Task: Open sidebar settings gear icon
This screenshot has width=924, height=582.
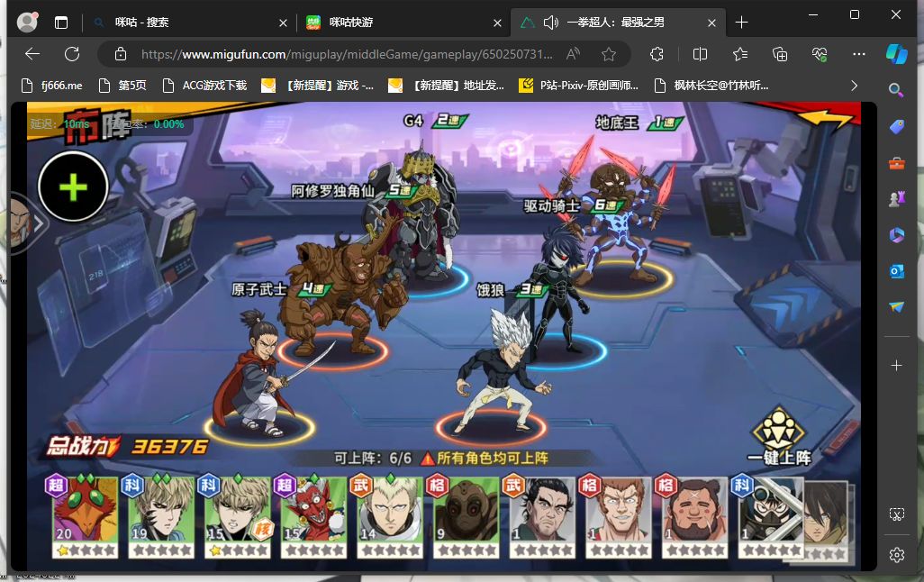Action: [896, 555]
